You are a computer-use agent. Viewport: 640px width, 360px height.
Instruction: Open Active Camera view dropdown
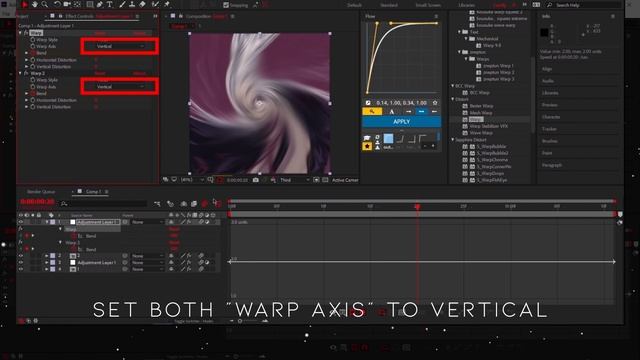tap(345, 180)
